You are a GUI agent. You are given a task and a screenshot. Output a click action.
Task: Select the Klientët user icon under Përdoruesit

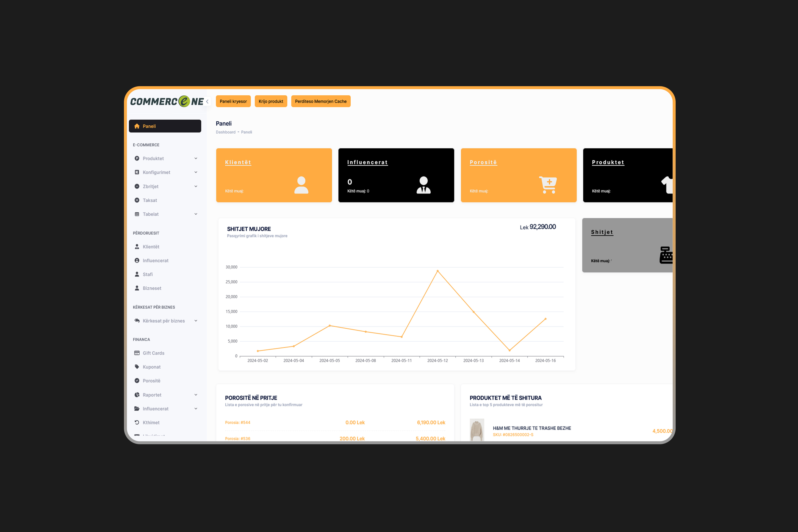(137, 247)
